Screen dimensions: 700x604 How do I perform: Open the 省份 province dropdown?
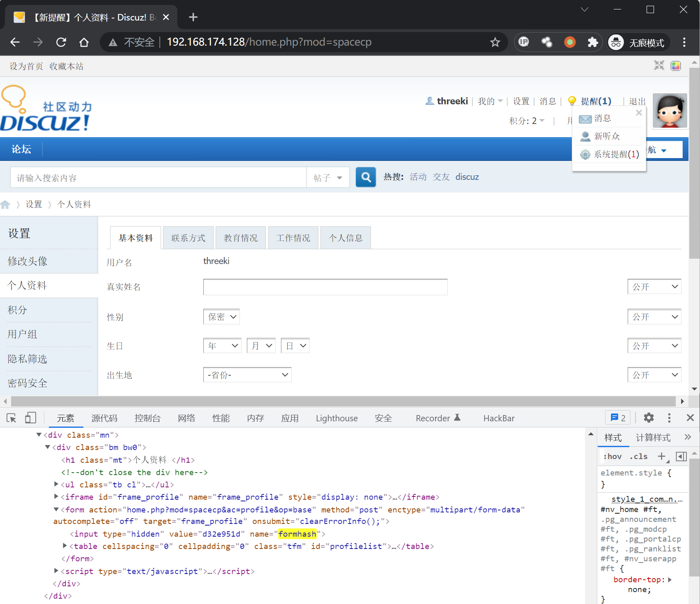pos(247,375)
